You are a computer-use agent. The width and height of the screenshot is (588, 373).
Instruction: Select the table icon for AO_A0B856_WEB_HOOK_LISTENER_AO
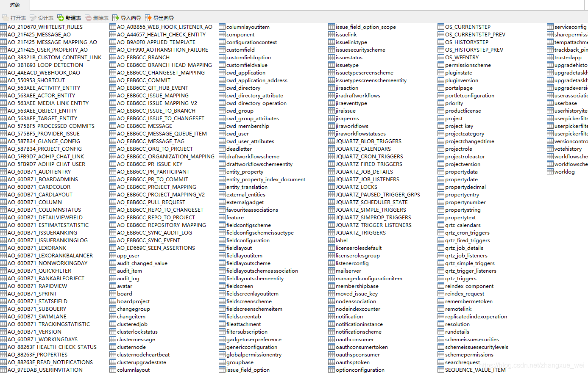pyautogui.click(x=113, y=27)
